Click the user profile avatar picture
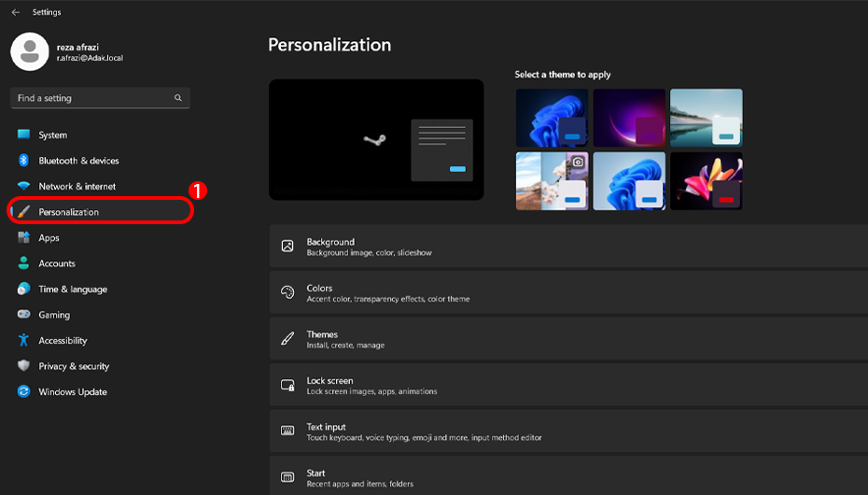The width and height of the screenshot is (868, 495). pyautogui.click(x=30, y=51)
